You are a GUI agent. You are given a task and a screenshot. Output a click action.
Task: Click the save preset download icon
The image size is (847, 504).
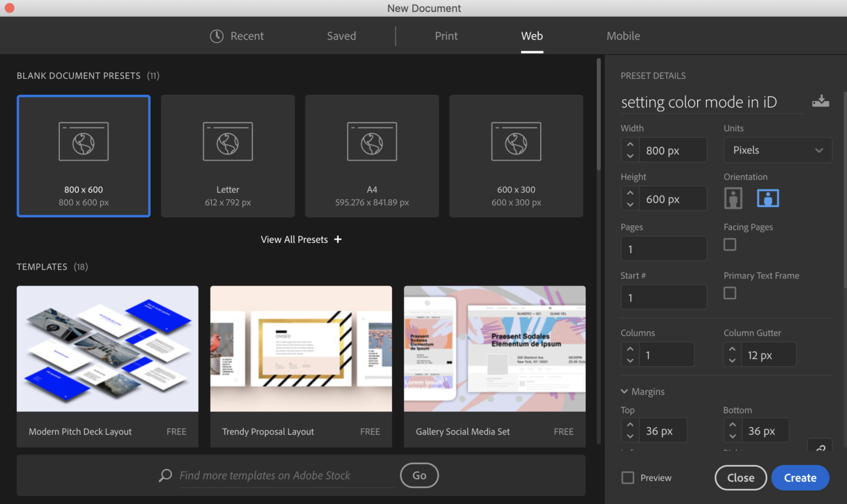point(820,100)
